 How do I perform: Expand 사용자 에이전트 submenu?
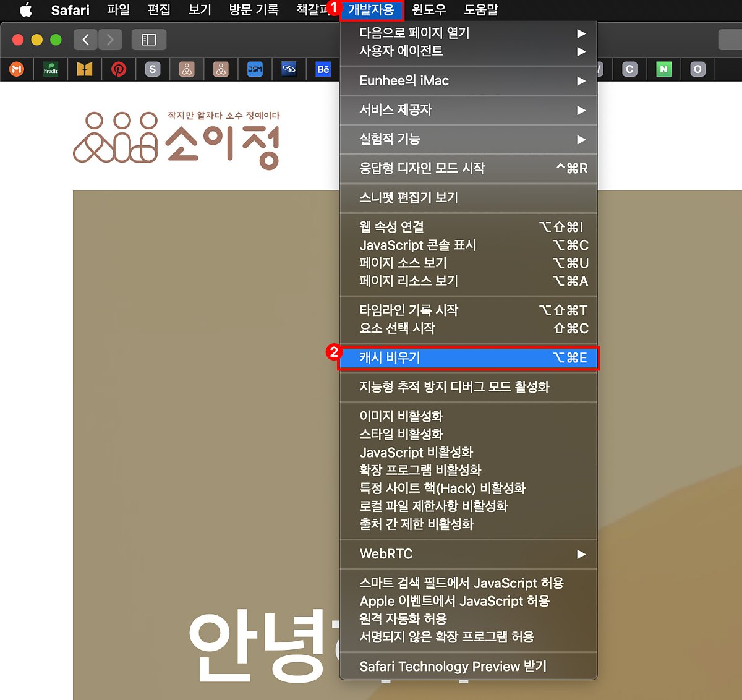469,51
